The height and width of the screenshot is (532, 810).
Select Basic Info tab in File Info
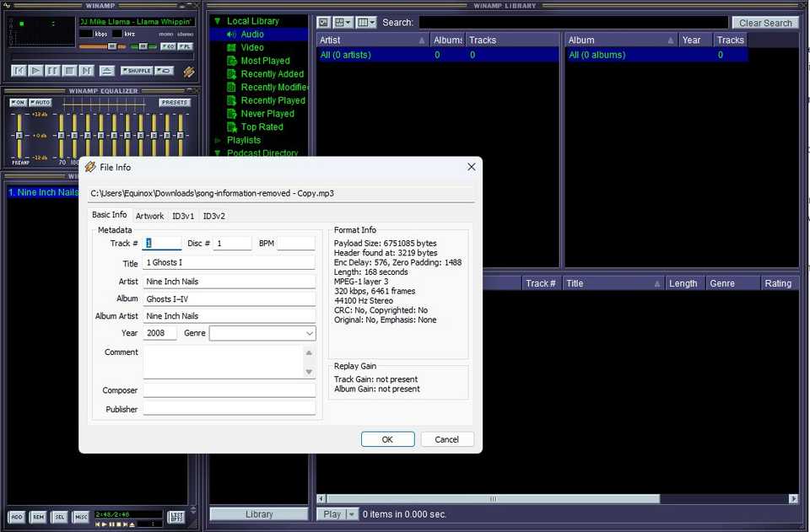point(110,215)
